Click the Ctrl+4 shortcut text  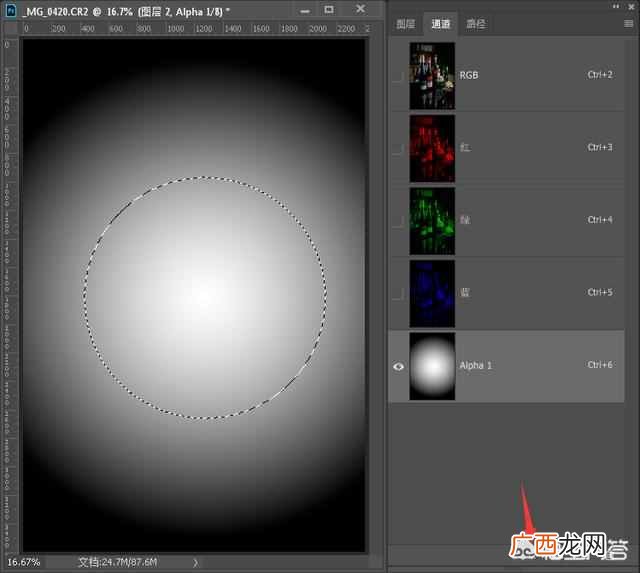point(600,220)
